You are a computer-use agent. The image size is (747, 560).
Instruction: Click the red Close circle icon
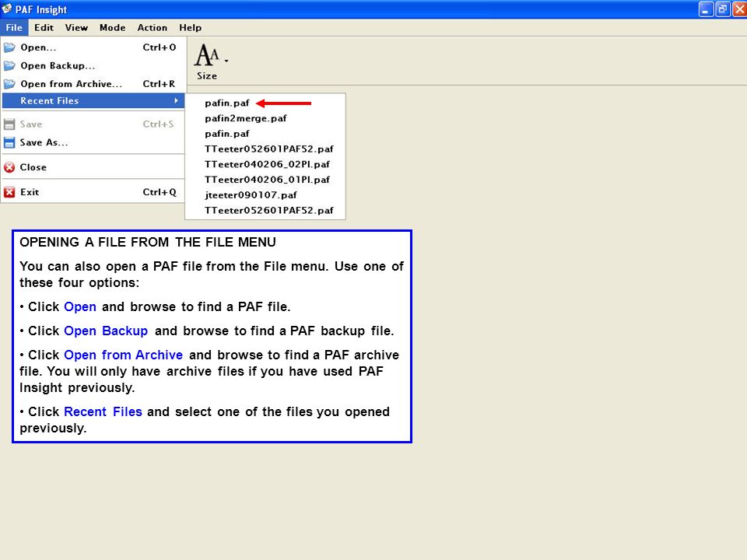coord(9,167)
